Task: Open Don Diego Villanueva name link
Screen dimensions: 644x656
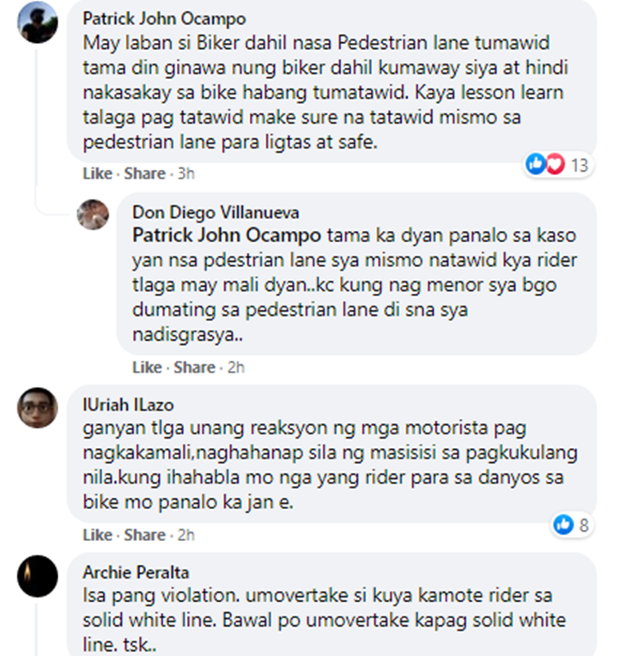Action: [216, 213]
